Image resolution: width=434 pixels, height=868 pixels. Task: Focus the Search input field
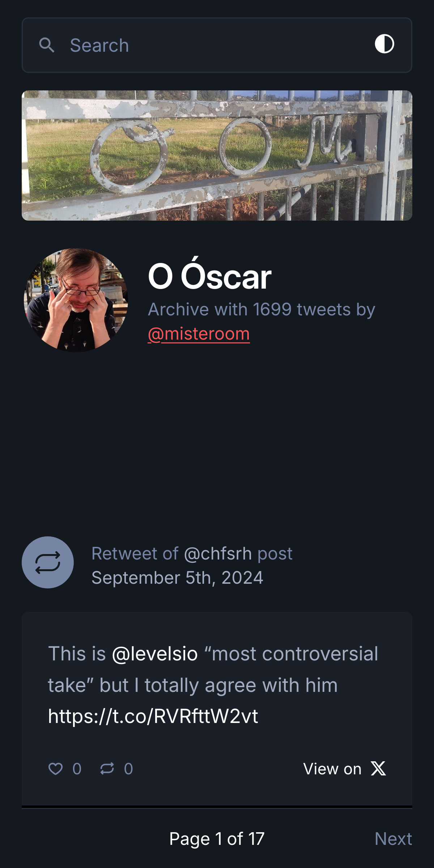click(217, 45)
